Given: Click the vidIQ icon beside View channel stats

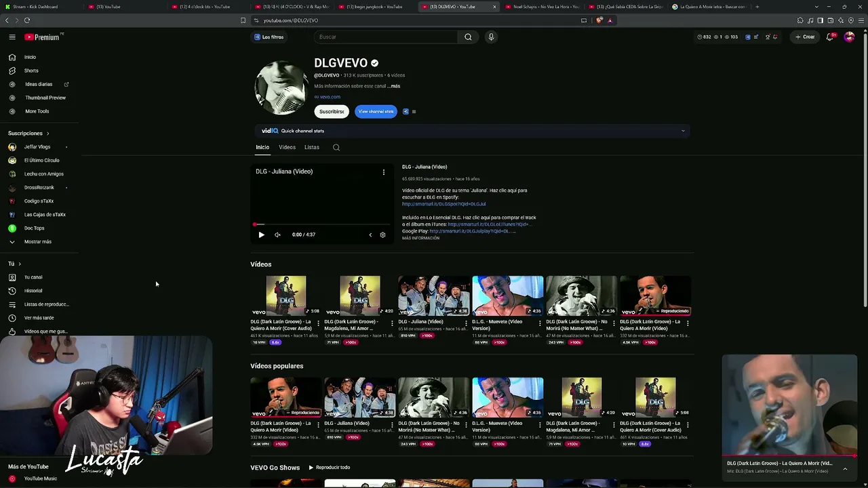Looking at the screenshot, I should [406, 112].
